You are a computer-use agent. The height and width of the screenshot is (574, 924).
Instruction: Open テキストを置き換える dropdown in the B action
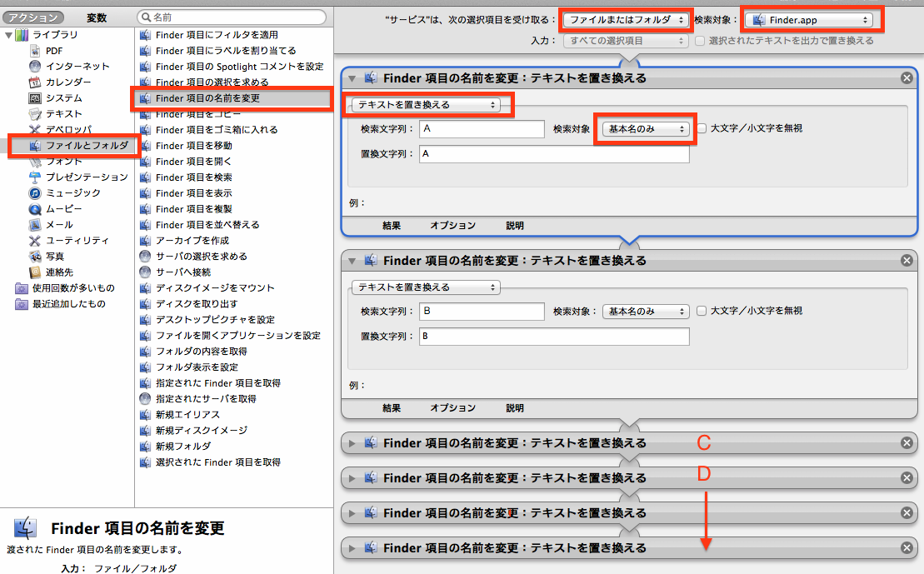426,287
